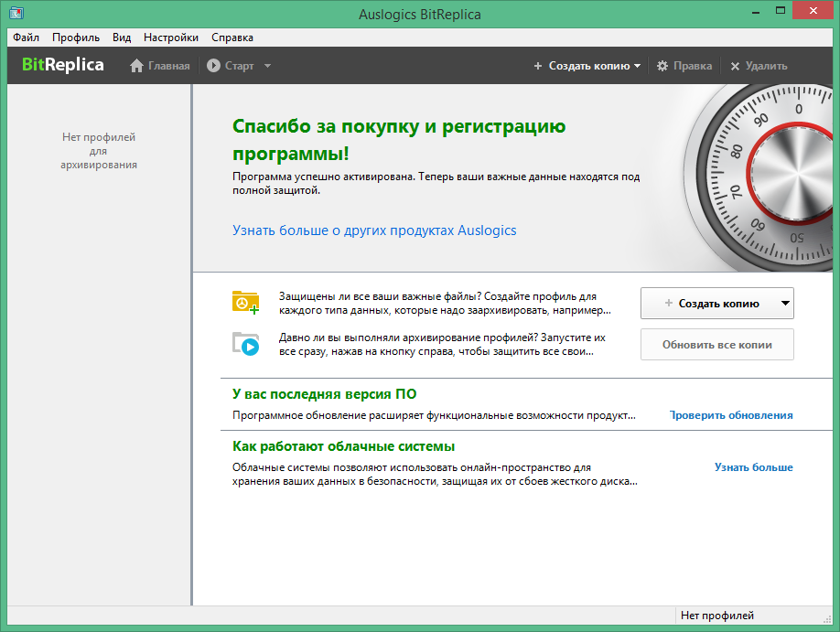Open the Профиль menu
Viewport: 840px width, 632px height.
click(76, 37)
